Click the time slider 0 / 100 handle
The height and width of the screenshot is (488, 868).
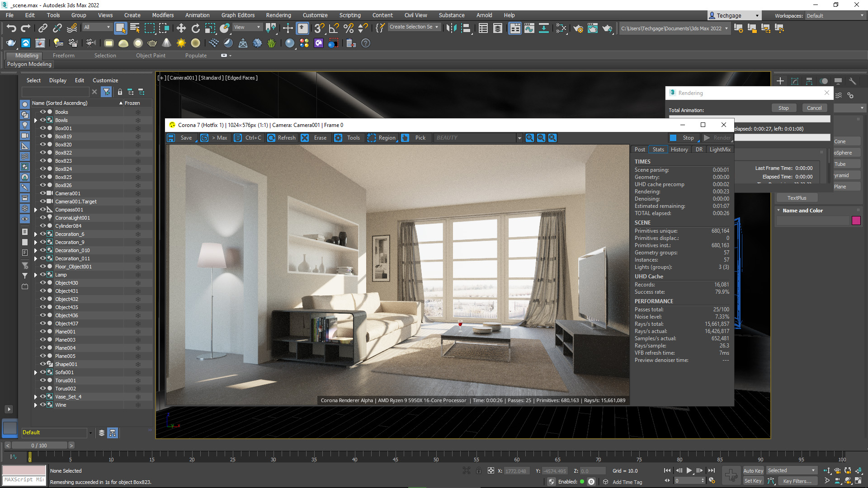pyautogui.click(x=39, y=446)
